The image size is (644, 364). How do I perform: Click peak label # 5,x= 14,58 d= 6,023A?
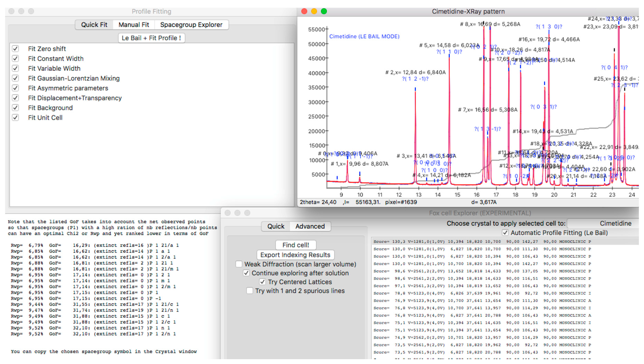(449, 45)
